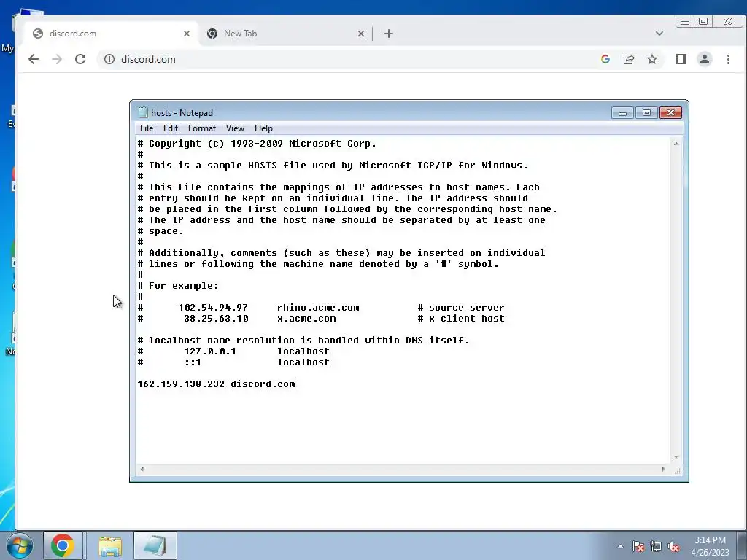Screen dimensions: 747x560
Task: Open Notepad File menu
Action: 146,128
